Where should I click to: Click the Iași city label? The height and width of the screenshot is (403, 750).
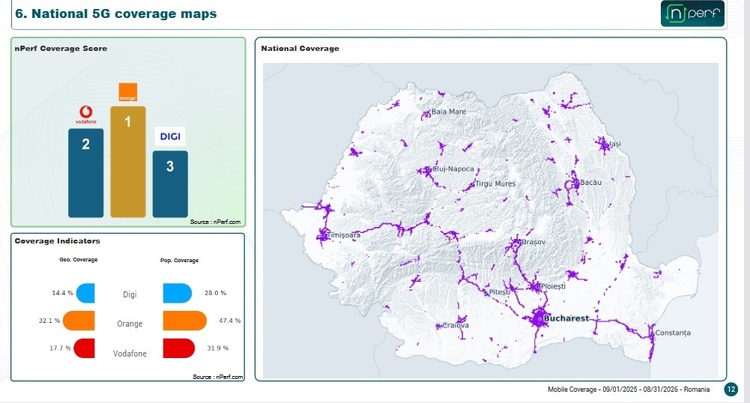click(x=615, y=143)
